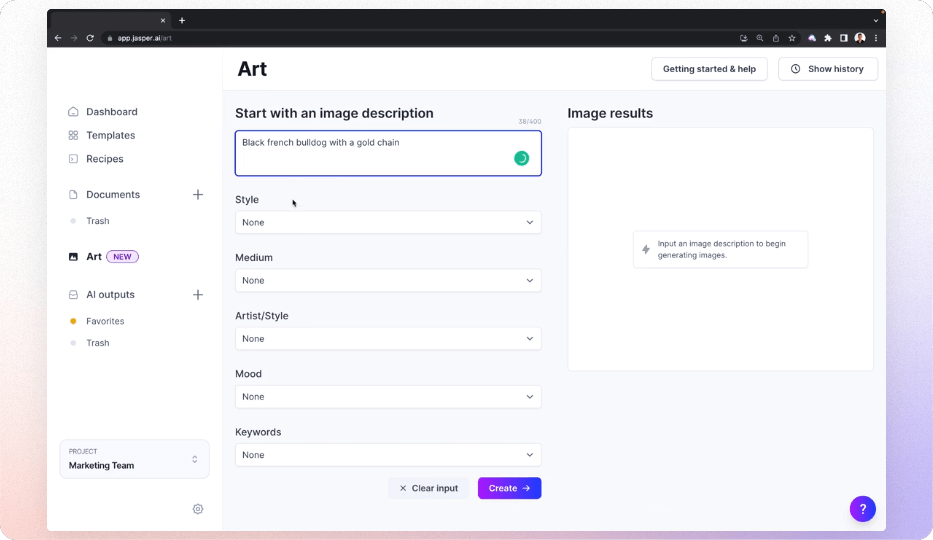The width and height of the screenshot is (933, 540).
Task: Toggle the browser side panel icon
Action: [x=844, y=38]
